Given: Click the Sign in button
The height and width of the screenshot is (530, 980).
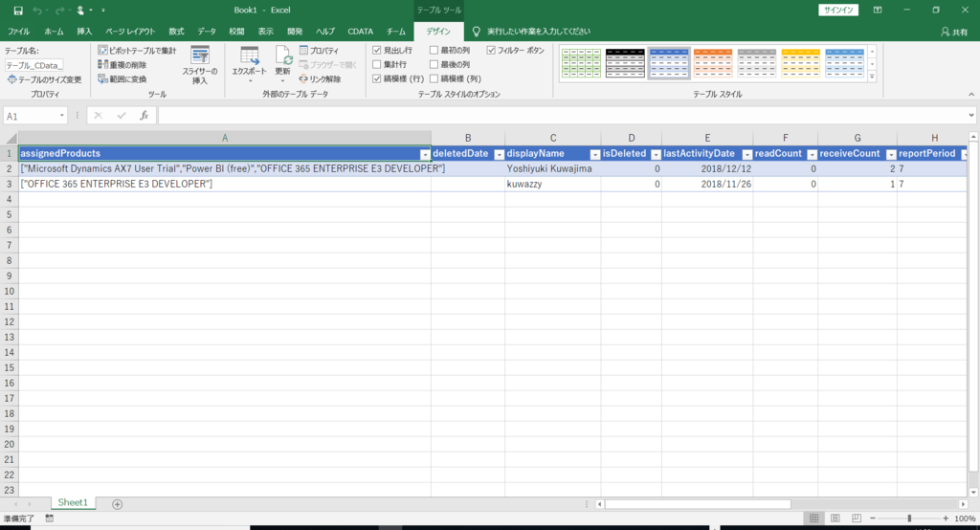Looking at the screenshot, I should pos(838,10).
